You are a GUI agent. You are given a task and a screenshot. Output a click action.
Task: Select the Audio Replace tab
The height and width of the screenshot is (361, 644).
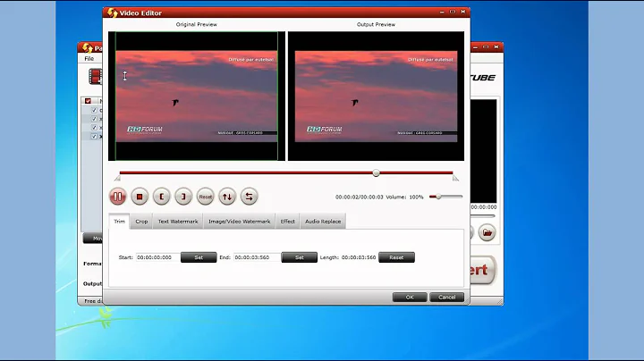pos(323,222)
